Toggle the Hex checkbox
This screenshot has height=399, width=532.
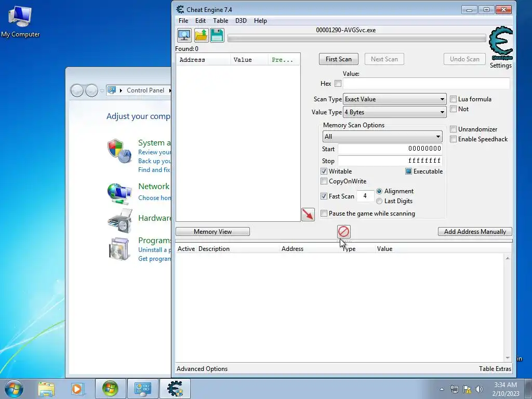[338, 84]
